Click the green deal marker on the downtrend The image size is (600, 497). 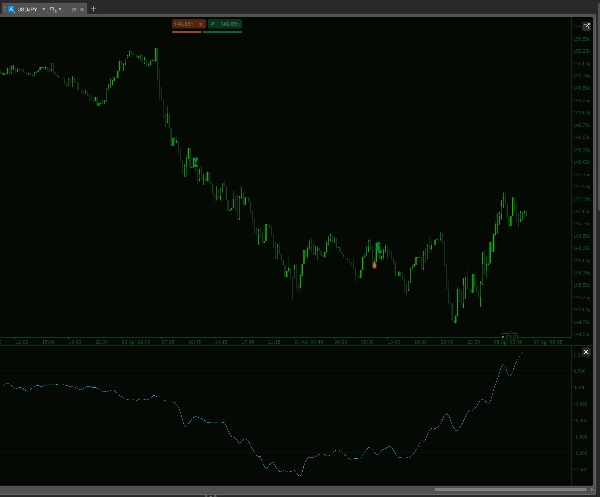(x=195, y=163)
